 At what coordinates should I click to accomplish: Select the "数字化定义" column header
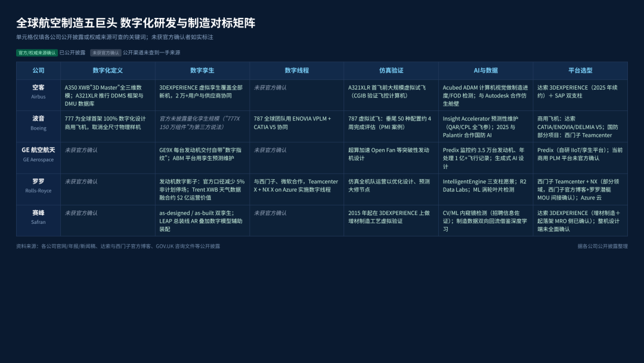click(107, 70)
